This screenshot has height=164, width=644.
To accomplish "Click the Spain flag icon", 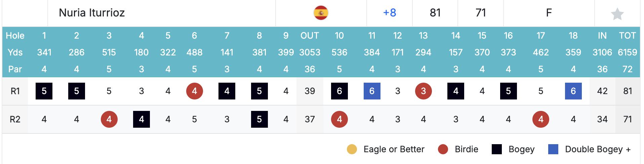I will click(321, 13).
